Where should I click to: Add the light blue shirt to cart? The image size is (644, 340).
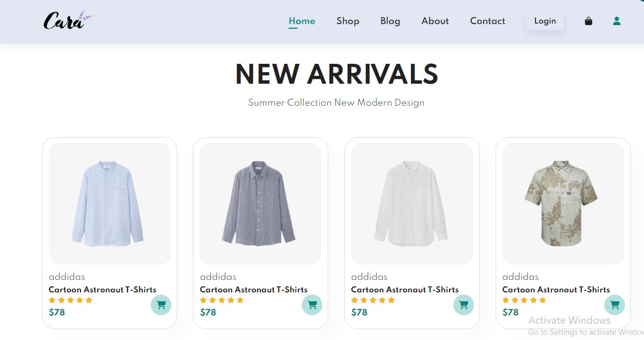pos(161,305)
